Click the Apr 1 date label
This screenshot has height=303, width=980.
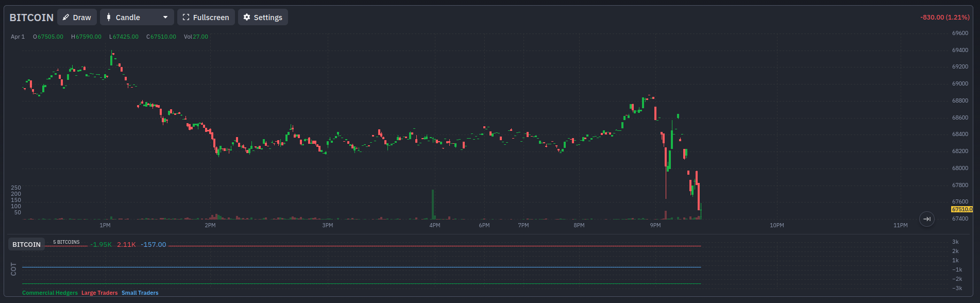coord(18,37)
